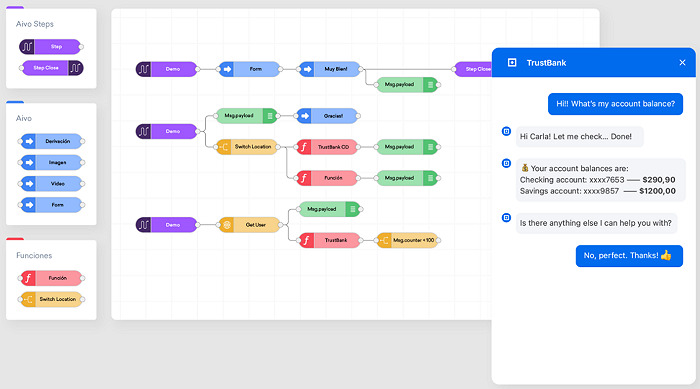Viewport: 700px width, 389px height.
Task: Click the TrustBank title in chat header
Action: pos(546,63)
